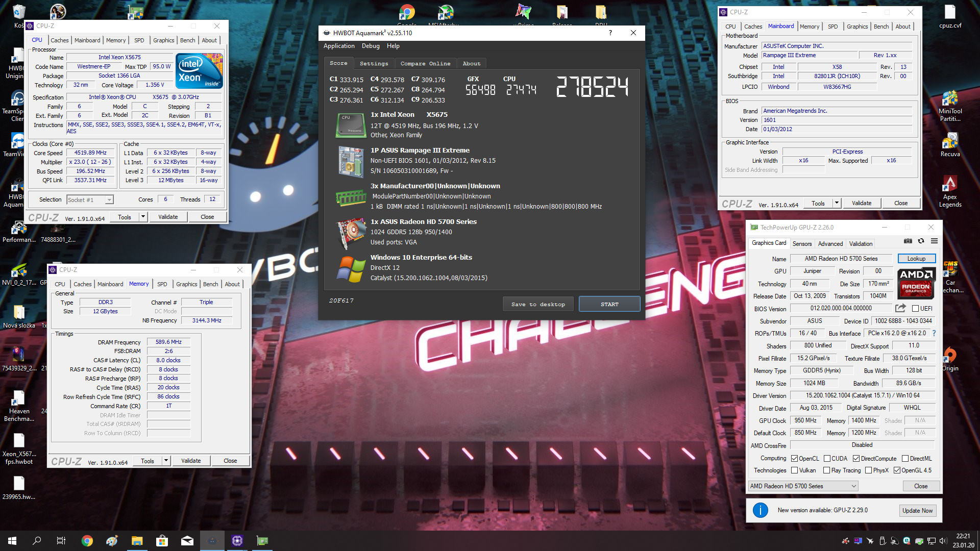Toggle the OpenCL checkbox

pos(794,459)
